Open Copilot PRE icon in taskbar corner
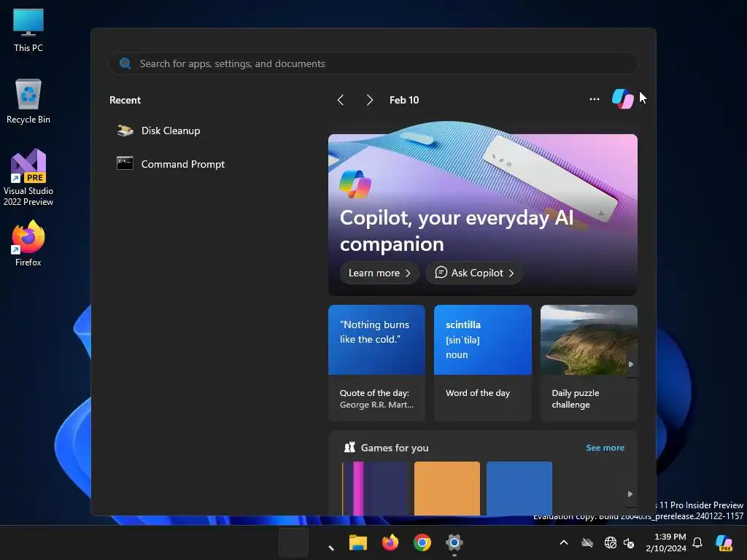Screen dimensions: 747x560 (x=724, y=542)
